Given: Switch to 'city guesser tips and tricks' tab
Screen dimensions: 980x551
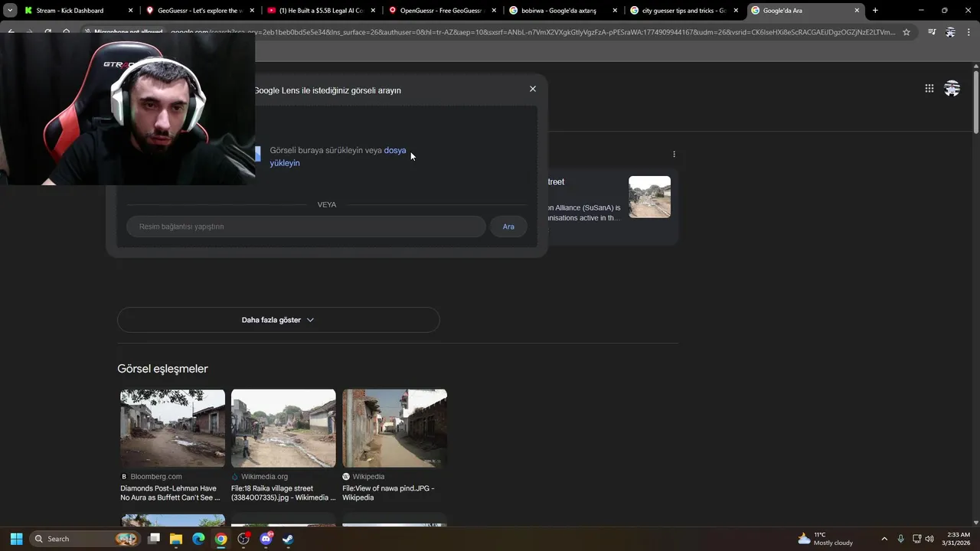Looking at the screenshot, I should (684, 11).
